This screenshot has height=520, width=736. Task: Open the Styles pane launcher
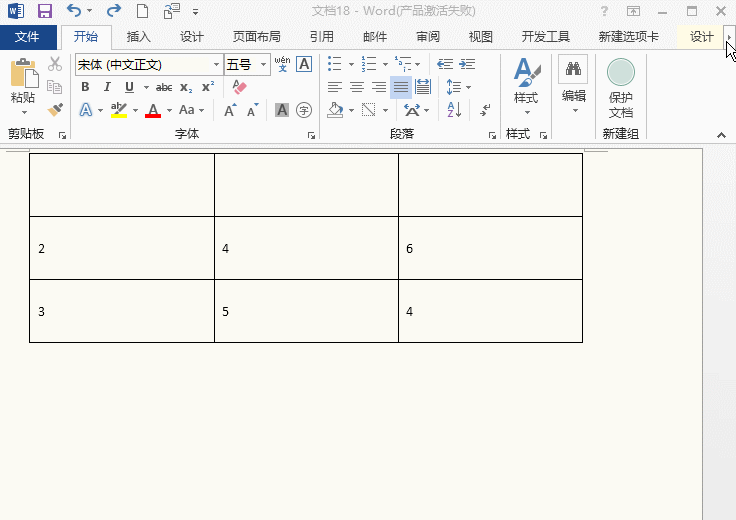[543, 136]
